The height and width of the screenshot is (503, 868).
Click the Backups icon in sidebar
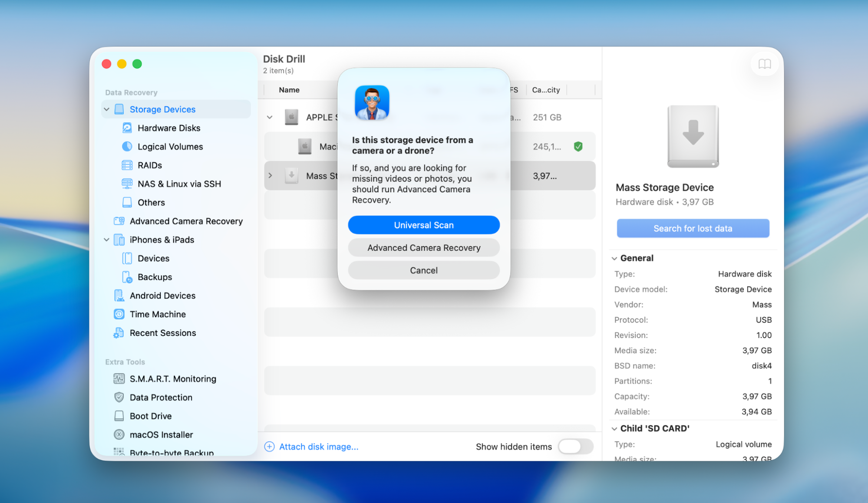pos(127,277)
